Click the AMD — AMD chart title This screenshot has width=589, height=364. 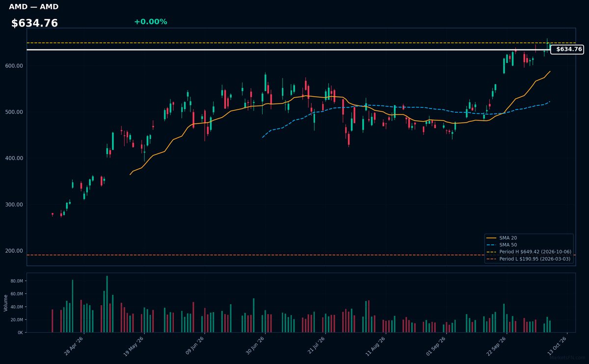click(33, 7)
